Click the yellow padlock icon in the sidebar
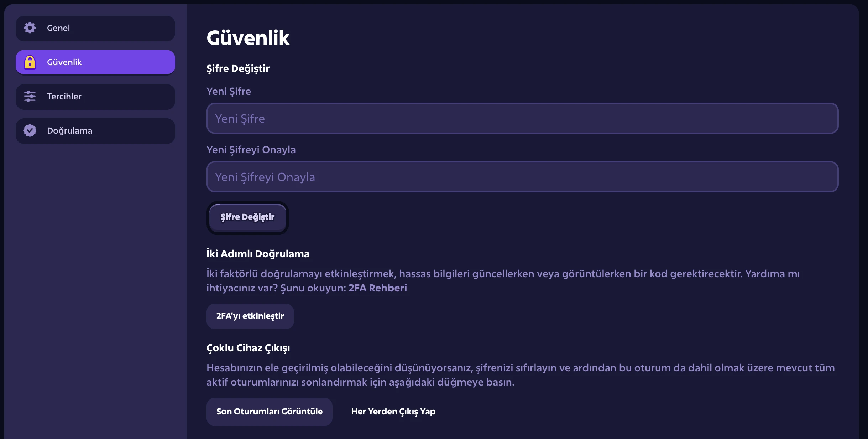868x439 pixels. coord(30,62)
